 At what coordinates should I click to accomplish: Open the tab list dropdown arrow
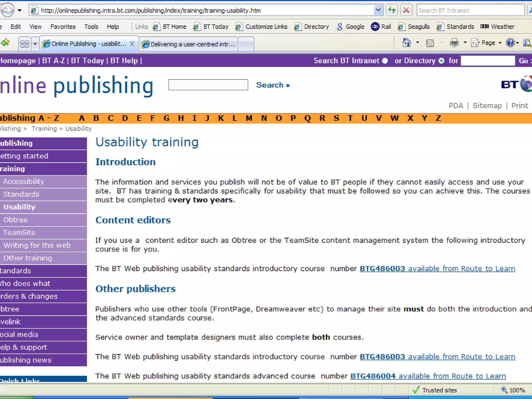click(x=35, y=44)
